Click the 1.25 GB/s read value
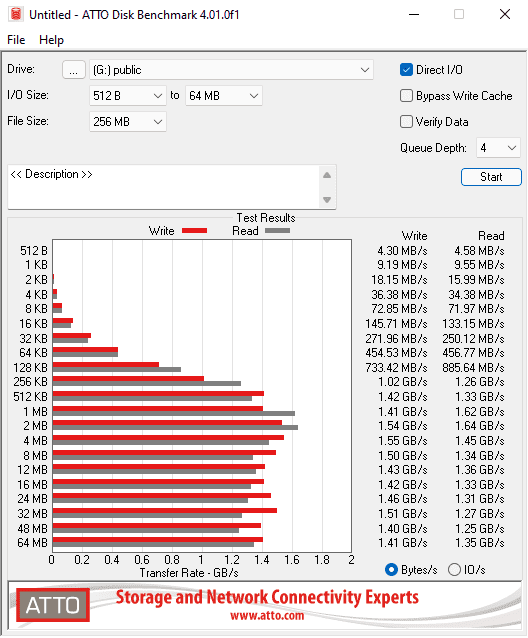Viewport: 528px width, 638px height. [480, 529]
